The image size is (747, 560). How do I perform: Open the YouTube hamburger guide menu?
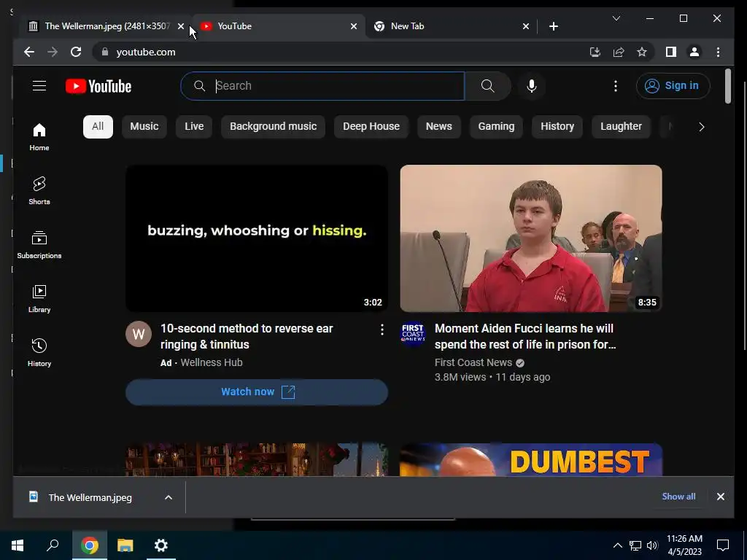(39, 86)
